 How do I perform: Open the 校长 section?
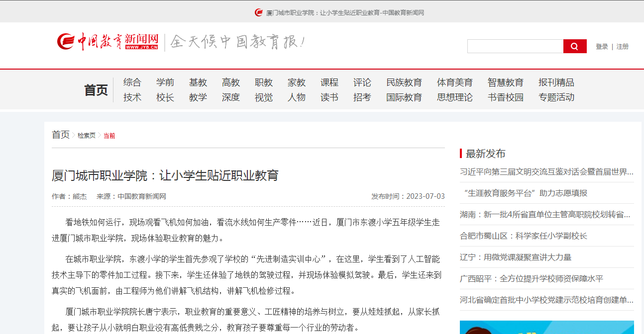pyautogui.click(x=165, y=97)
